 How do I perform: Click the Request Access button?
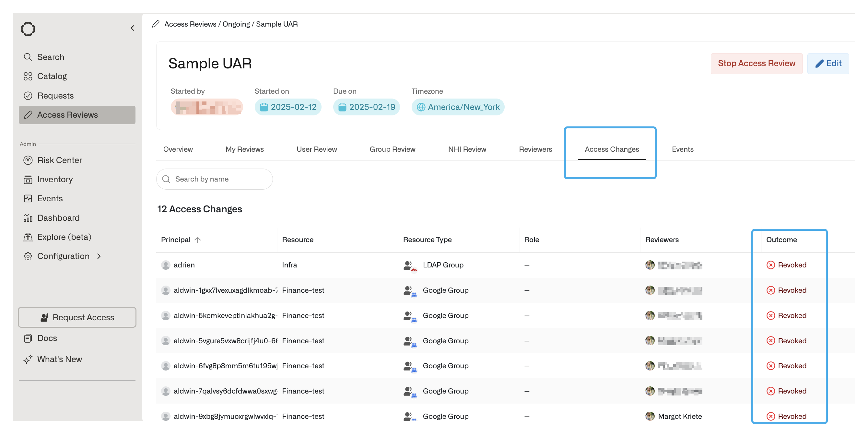pyautogui.click(x=77, y=317)
